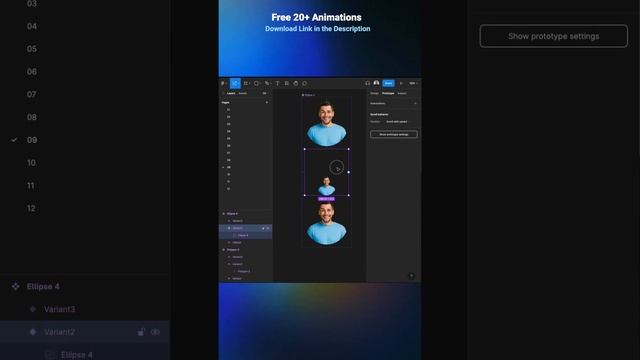Click the headphones audio icon in the small window
This screenshot has height=360, width=640.
(367, 83)
